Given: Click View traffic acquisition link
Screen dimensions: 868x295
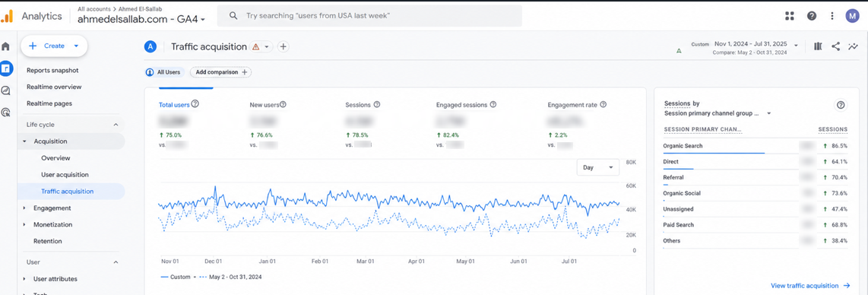Looking at the screenshot, I should pos(810,286).
